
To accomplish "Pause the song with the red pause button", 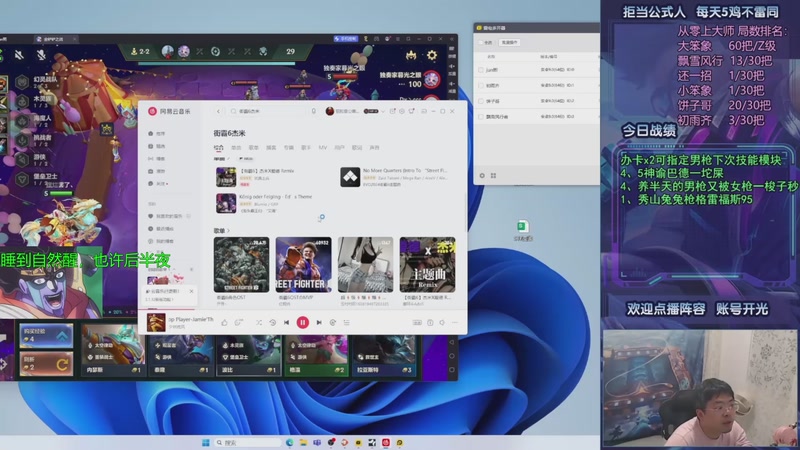I will 303,322.
